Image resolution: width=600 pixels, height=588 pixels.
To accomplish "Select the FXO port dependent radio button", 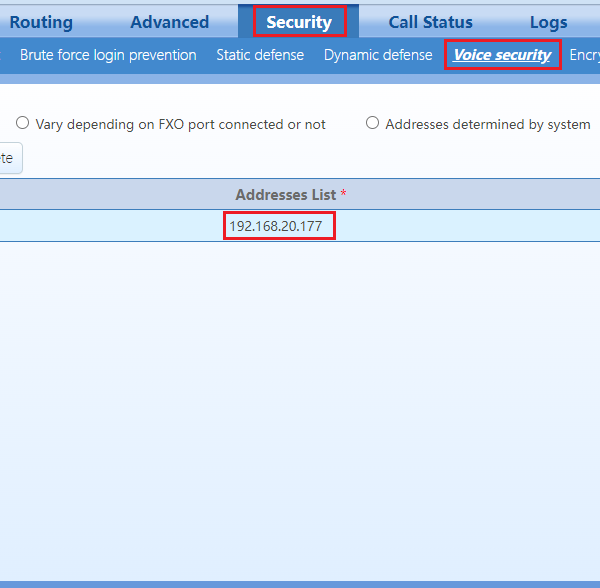I will [23, 123].
